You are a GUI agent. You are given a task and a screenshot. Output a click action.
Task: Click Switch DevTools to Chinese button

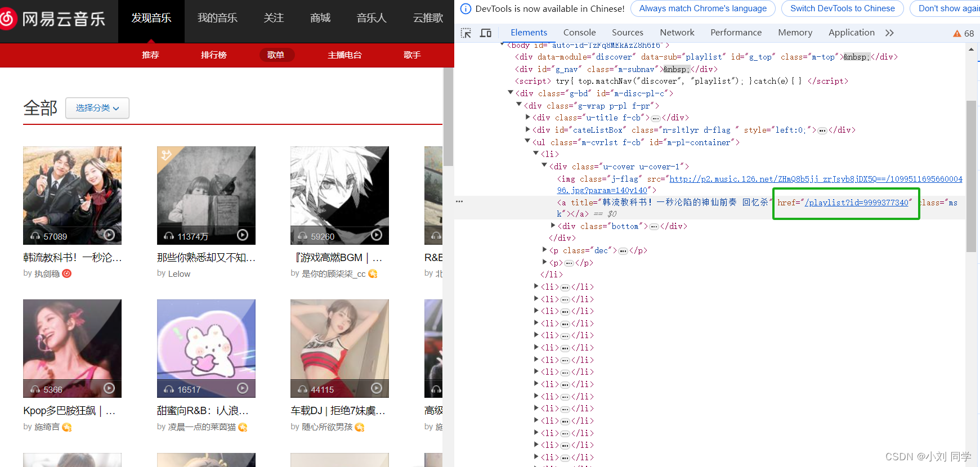(842, 8)
